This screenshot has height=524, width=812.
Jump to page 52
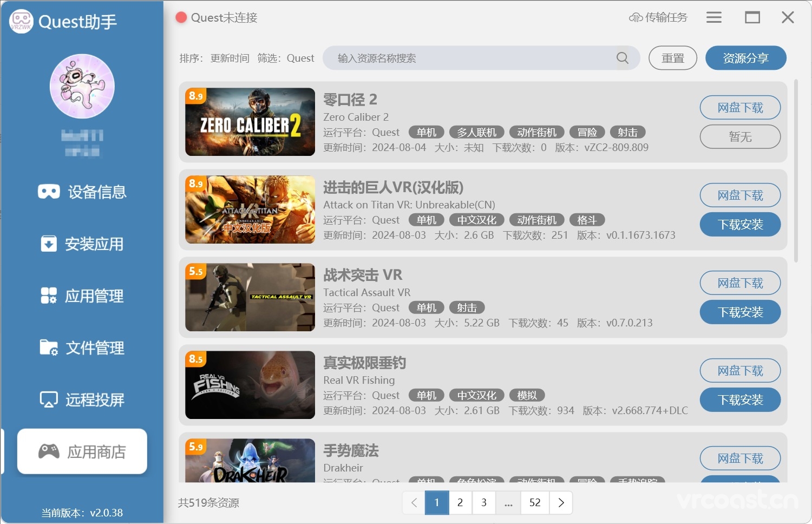click(x=535, y=502)
